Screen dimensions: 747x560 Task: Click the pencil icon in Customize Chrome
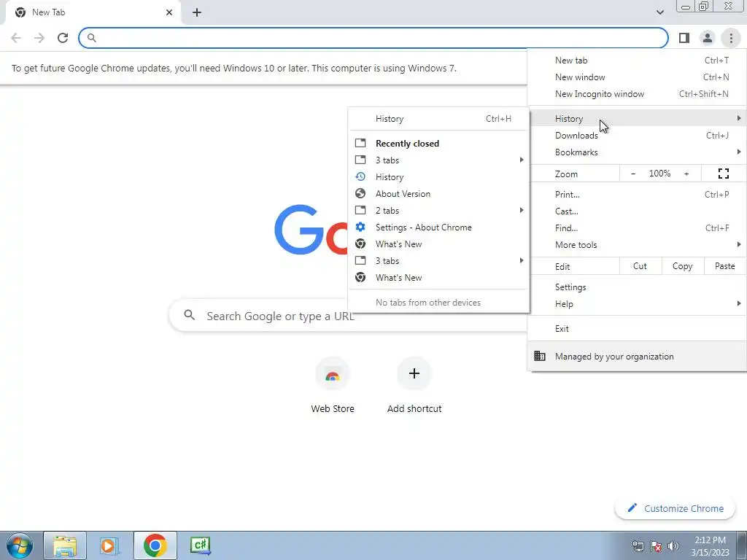pyautogui.click(x=632, y=507)
